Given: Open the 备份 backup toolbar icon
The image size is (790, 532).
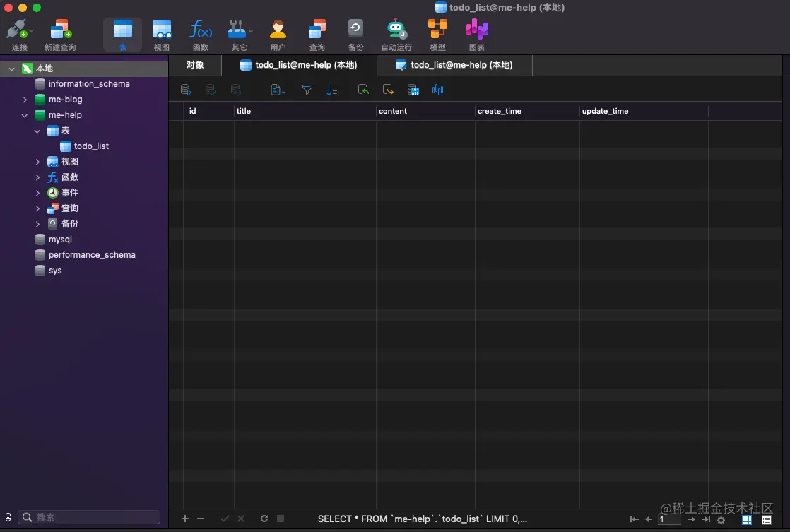Looking at the screenshot, I should click(x=355, y=34).
